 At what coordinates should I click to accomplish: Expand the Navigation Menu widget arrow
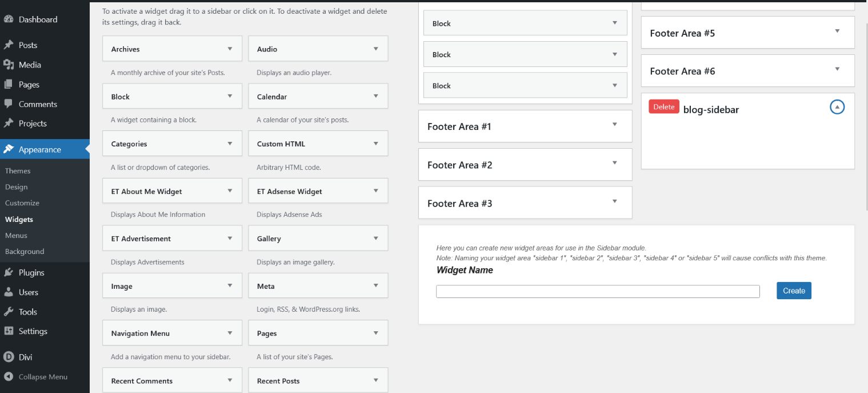[230, 333]
